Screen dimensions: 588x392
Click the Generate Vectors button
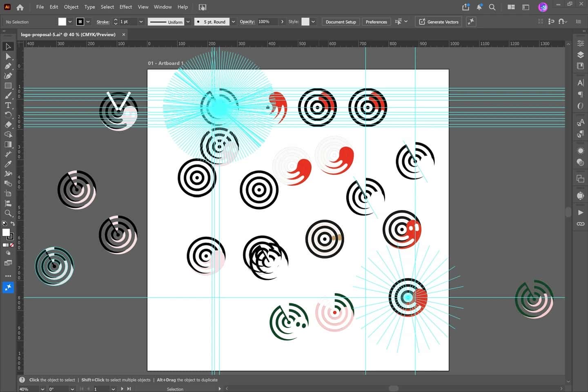[x=439, y=22]
